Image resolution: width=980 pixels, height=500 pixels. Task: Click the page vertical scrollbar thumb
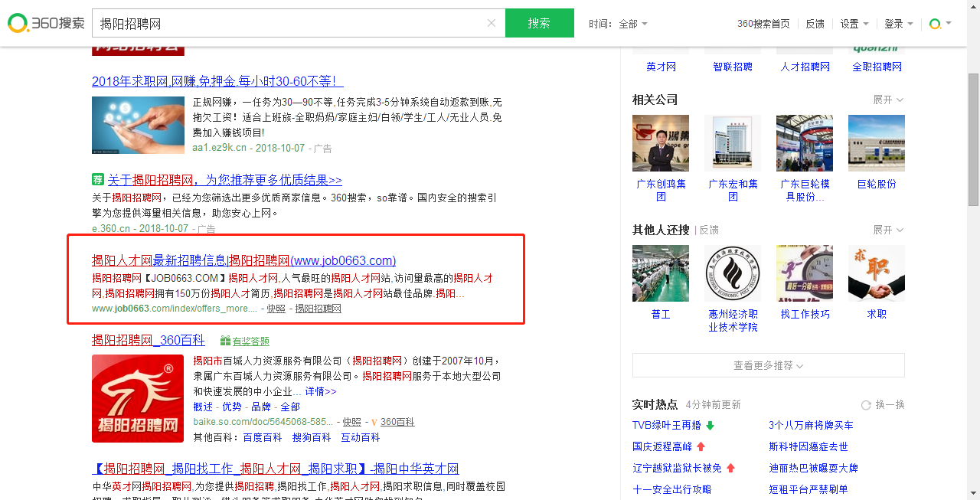tap(973, 139)
